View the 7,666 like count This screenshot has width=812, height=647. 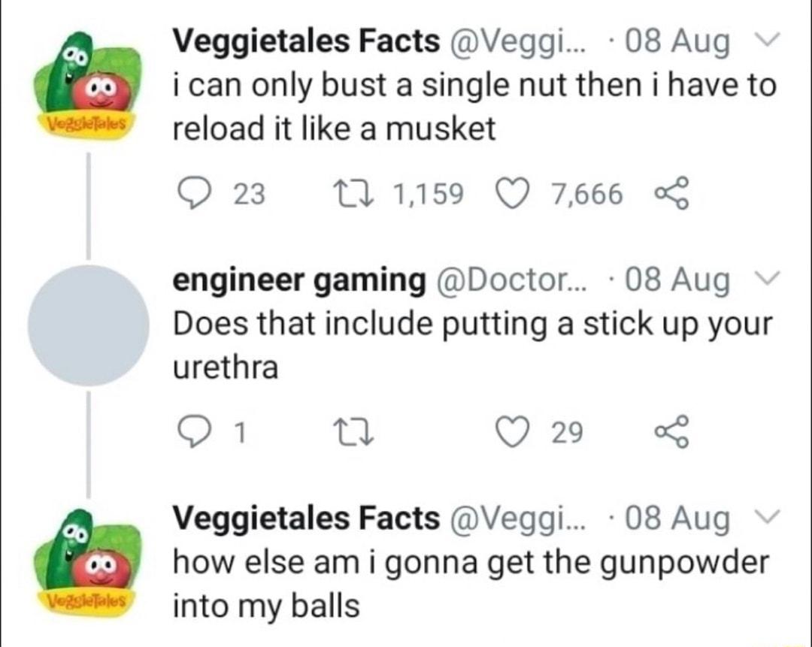[x=586, y=194]
